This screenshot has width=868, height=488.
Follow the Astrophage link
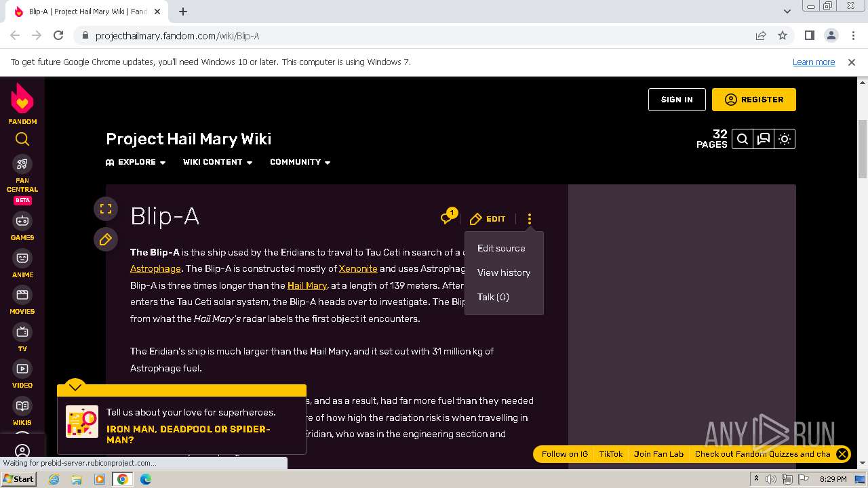155,268
